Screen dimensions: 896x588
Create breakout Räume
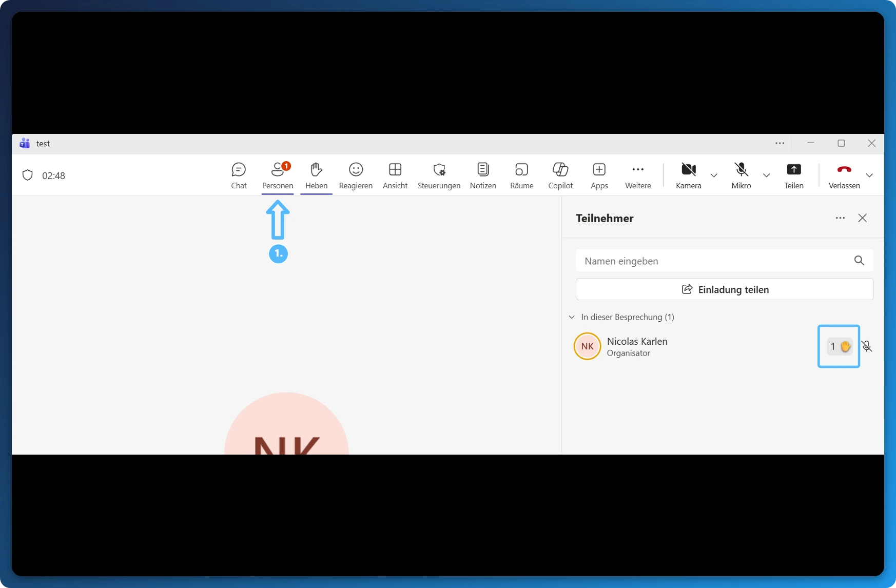tap(521, 175)
